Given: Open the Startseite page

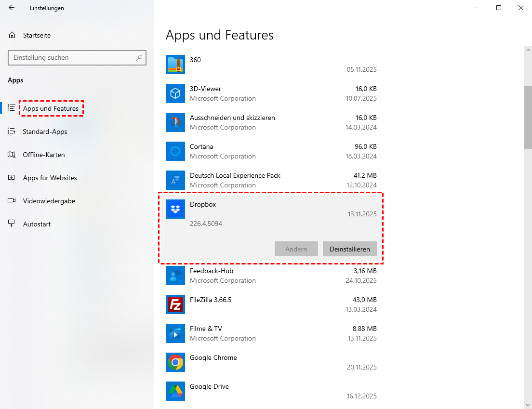Looking at the screenshot, I should tap(37, 35).
